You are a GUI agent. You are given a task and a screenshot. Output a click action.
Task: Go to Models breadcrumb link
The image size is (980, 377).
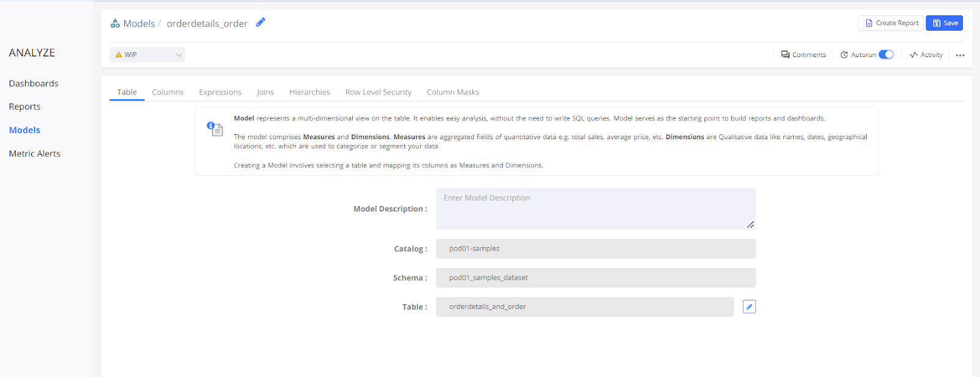(x=139, y=23)
